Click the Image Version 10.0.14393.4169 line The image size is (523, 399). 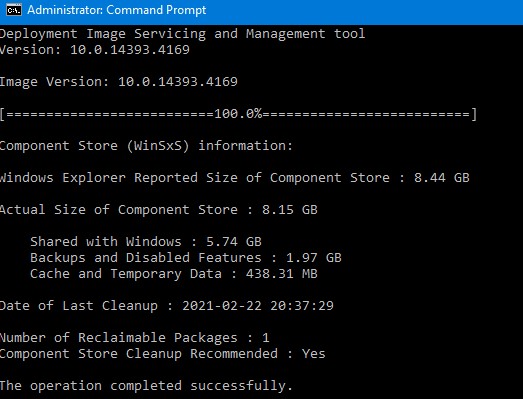coord(119,82)
